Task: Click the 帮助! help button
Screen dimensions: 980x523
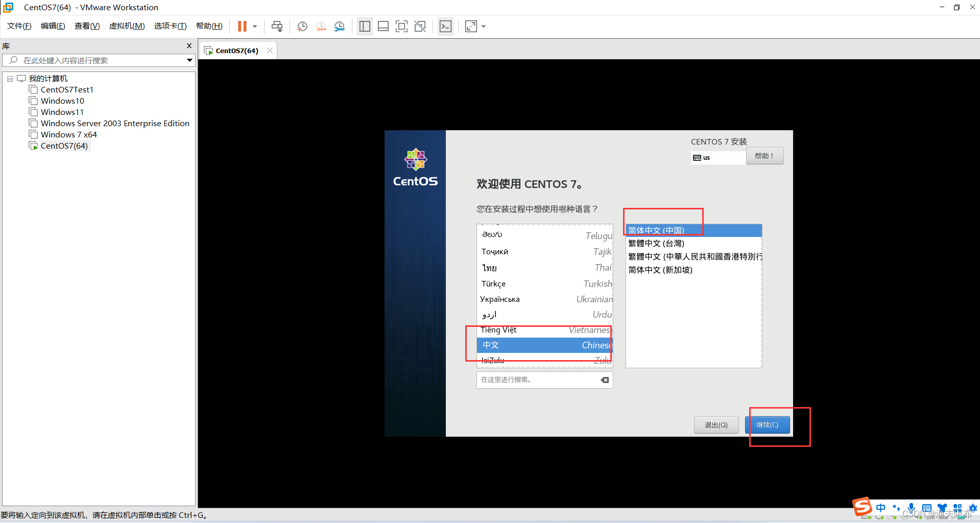Action: [764, 156]
